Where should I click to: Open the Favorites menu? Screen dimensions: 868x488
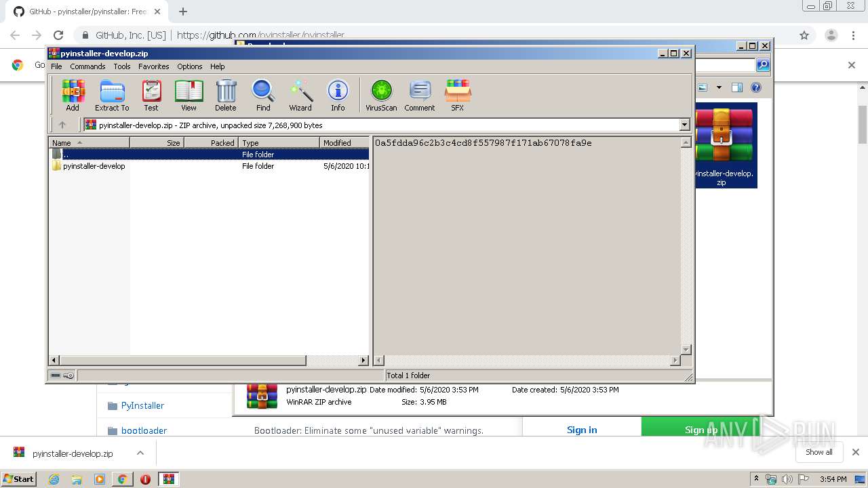154,66
